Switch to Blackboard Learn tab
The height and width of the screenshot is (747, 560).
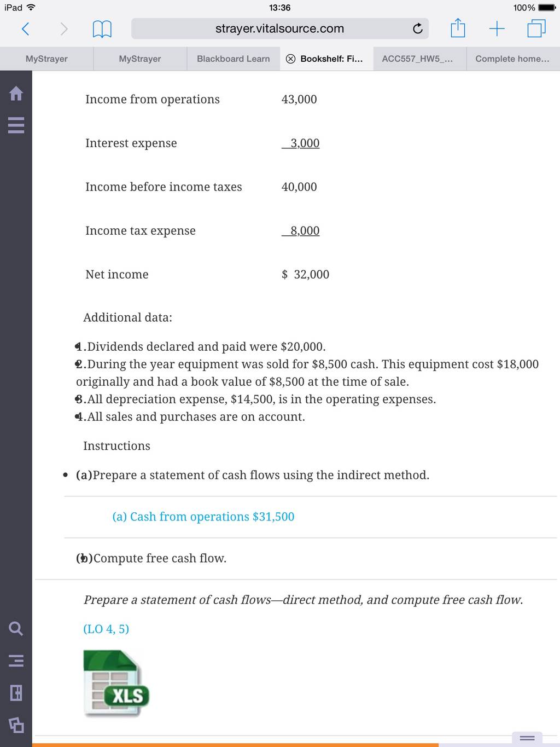pos(234,59)
